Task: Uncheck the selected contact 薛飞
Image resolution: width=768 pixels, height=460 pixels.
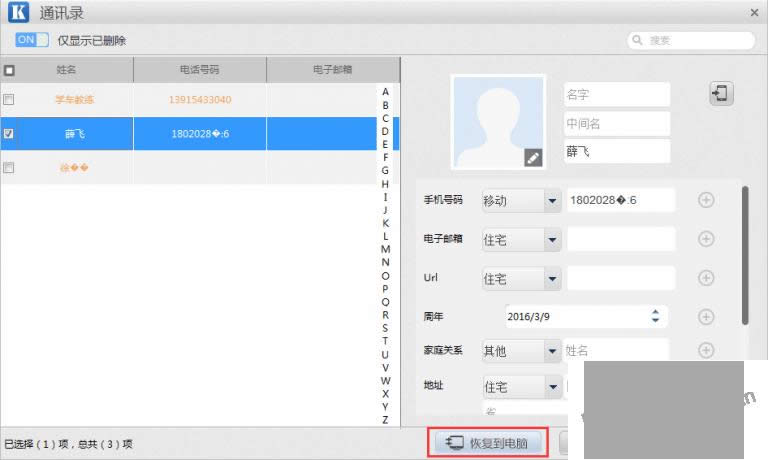Action: 9,133
